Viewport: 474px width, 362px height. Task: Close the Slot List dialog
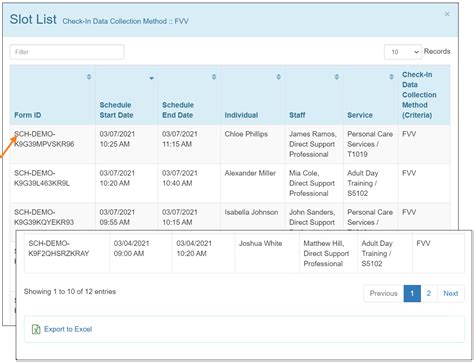pyautogui.click(x=447, y=14)
